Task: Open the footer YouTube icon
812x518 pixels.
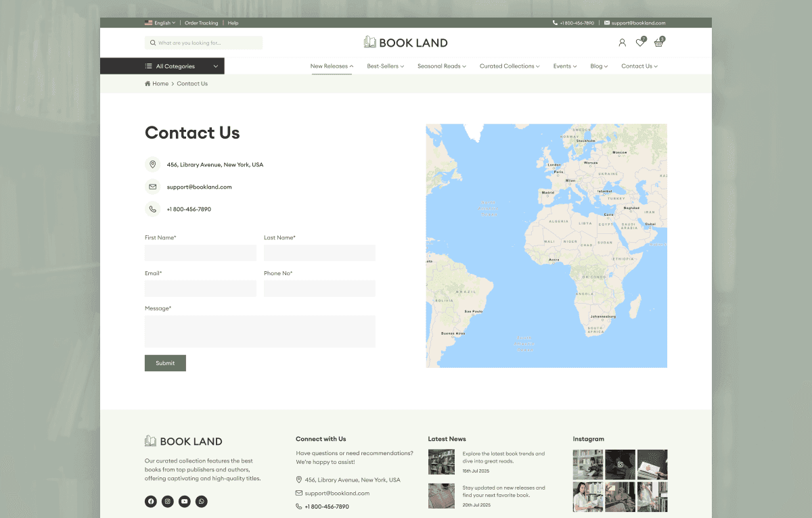Action: point(185,501)
